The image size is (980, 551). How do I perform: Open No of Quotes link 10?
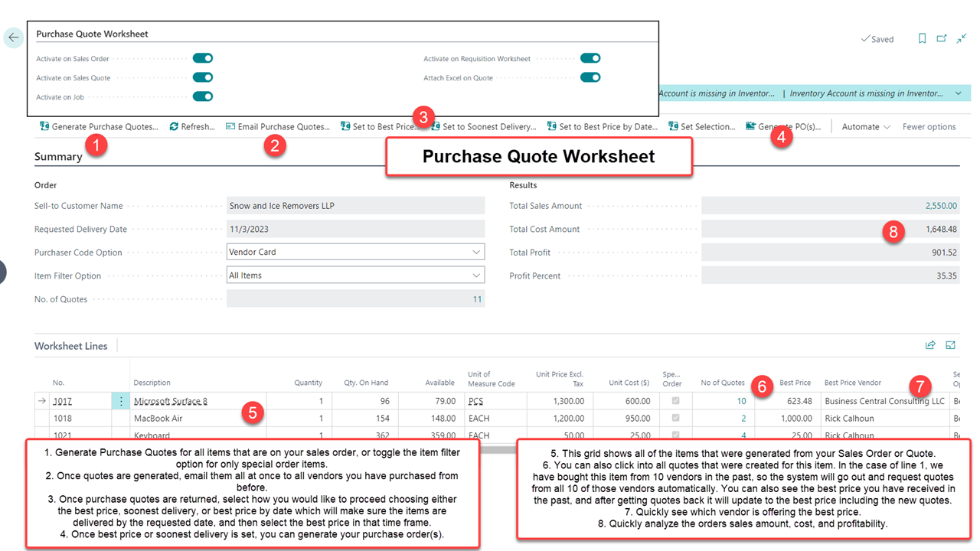point(741,401)
